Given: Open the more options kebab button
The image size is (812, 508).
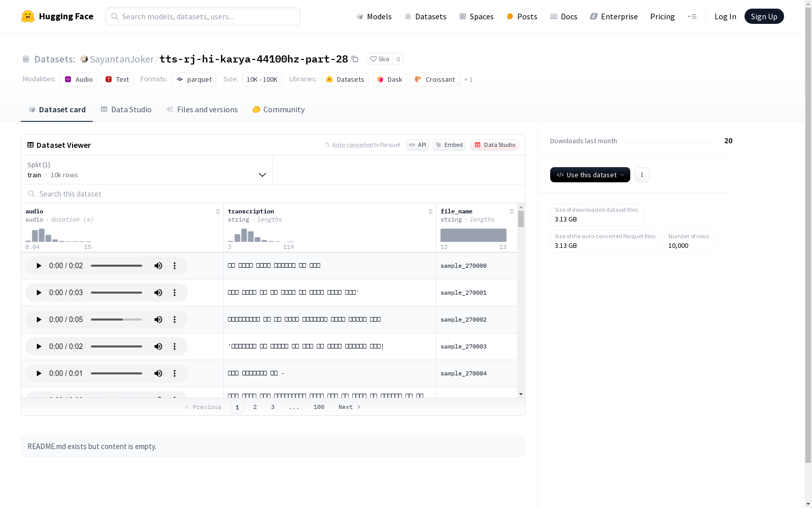Looking at the screenshot, I should click(x=642, y=175).
